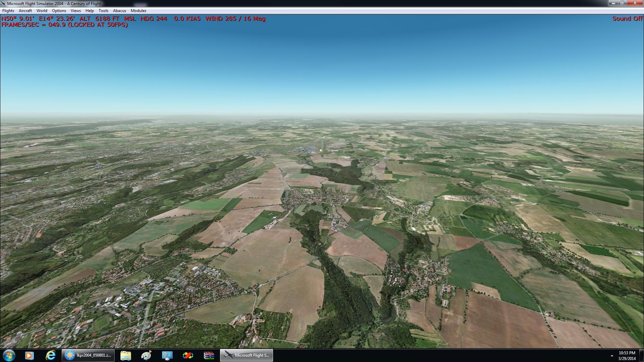Restore down the Flight Simulator window

(x=622, y=3)
